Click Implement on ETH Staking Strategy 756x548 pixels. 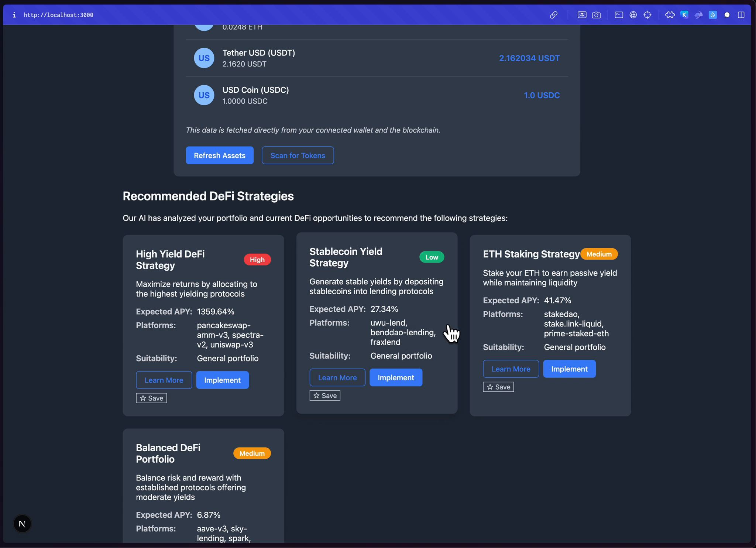point(569,369)
